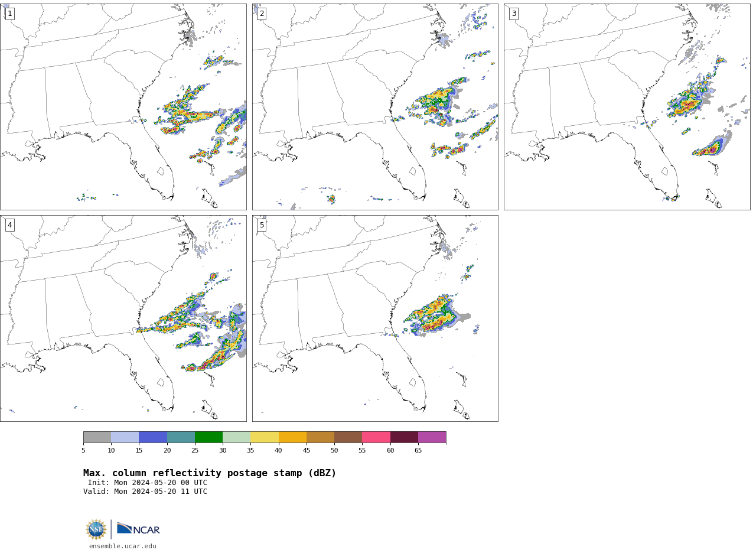Click the yellow 35-40 dBZ swatch

point(265,437)
